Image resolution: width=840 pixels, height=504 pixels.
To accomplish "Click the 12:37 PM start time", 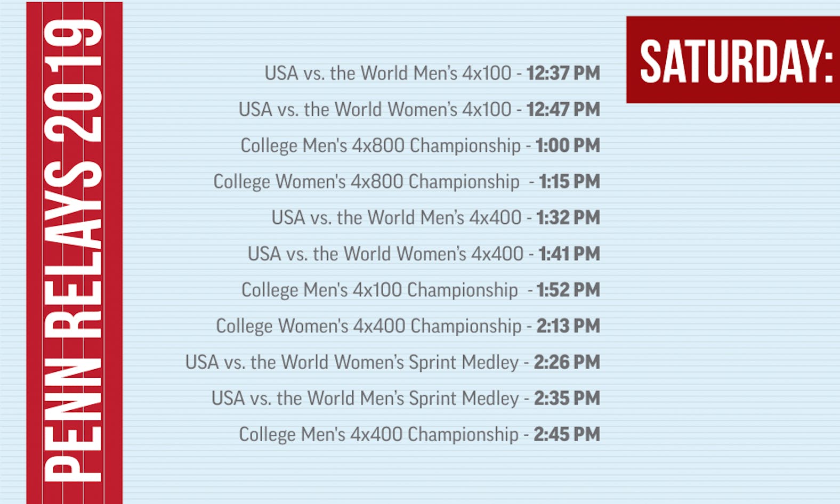I will tap(563, 73).
